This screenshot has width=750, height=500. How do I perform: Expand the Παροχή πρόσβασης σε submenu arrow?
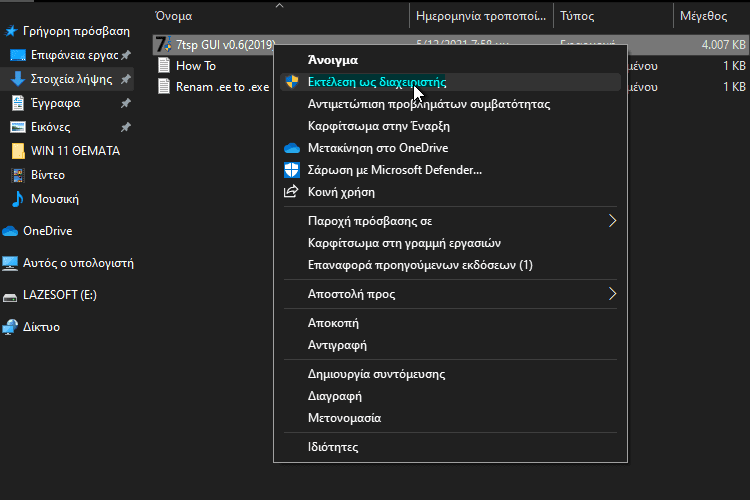pos(612,221)
